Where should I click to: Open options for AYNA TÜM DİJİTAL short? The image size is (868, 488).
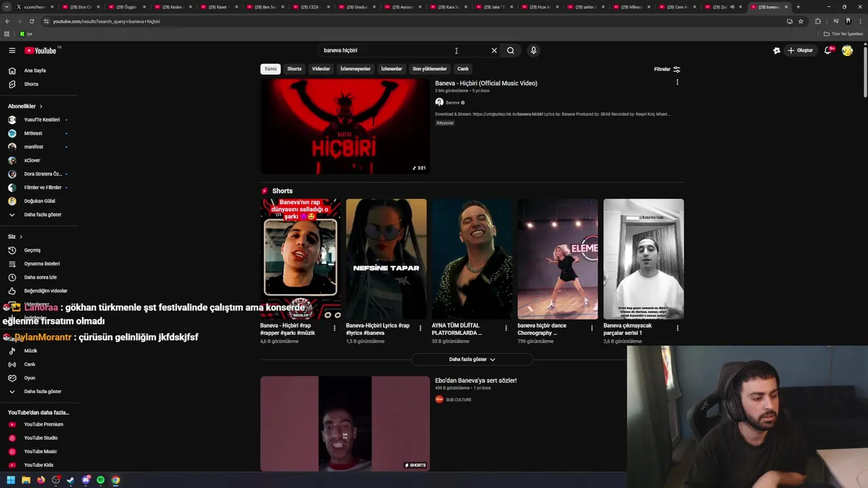pos(506,328)
